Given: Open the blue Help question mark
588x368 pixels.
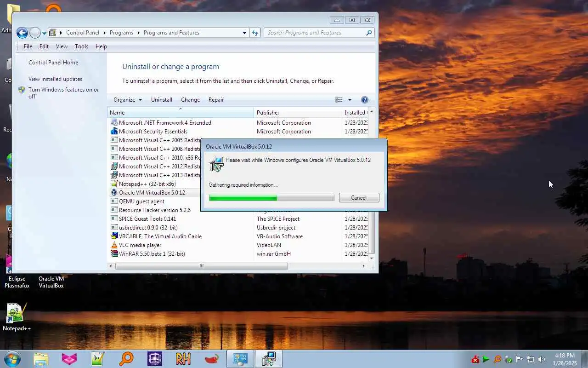Looking at the screenshot, I should (365, 100).
